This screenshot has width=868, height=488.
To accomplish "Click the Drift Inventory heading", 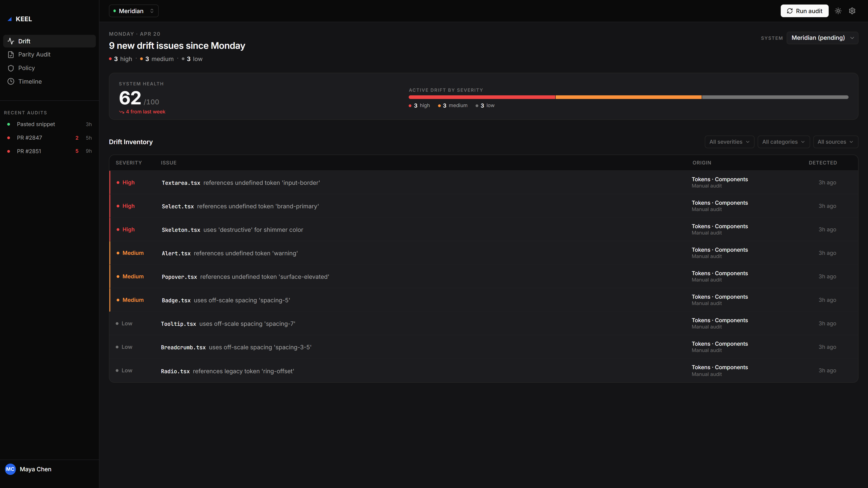I will point(131,142).
